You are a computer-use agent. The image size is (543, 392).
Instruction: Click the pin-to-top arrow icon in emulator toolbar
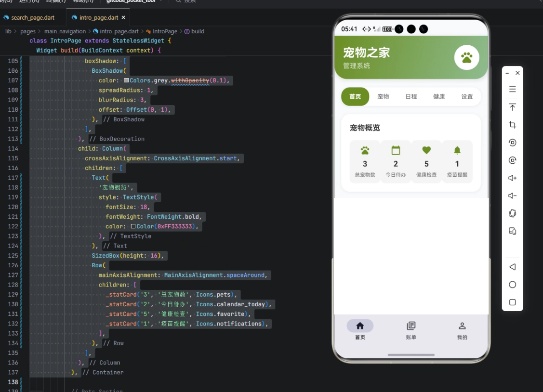(x=513, y=107)
